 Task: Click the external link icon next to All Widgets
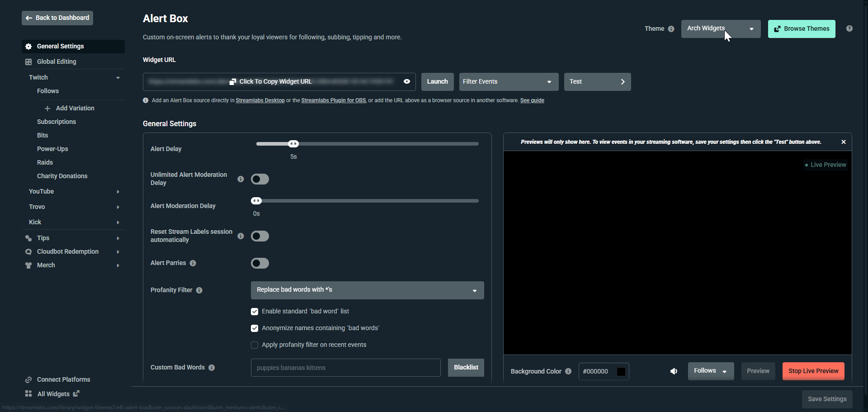pos(76,393)
